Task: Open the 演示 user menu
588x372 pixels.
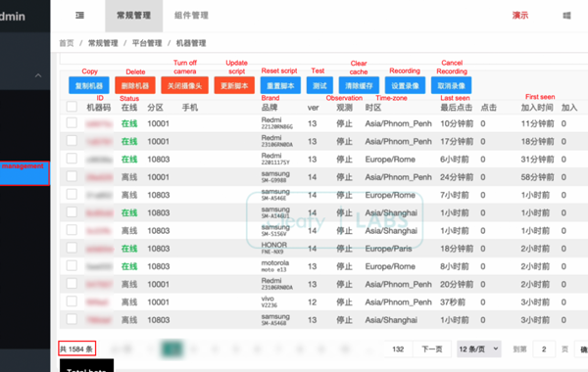Action: click(520, 16)
